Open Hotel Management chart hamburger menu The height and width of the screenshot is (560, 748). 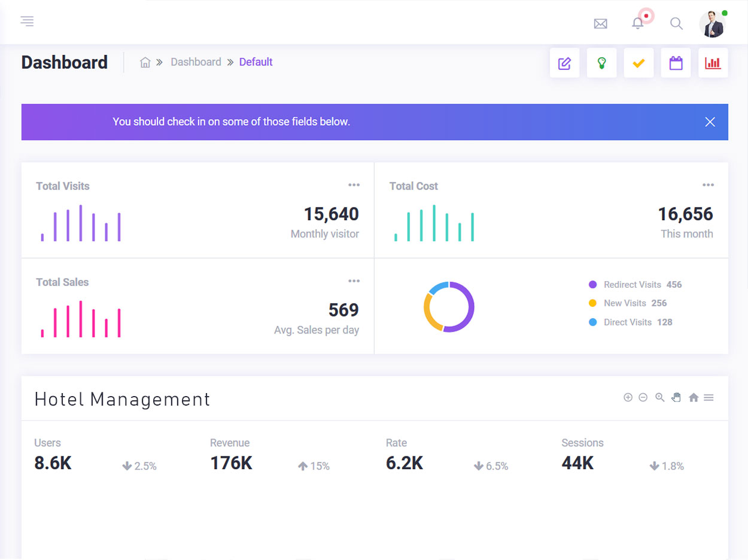coord(709,398)
